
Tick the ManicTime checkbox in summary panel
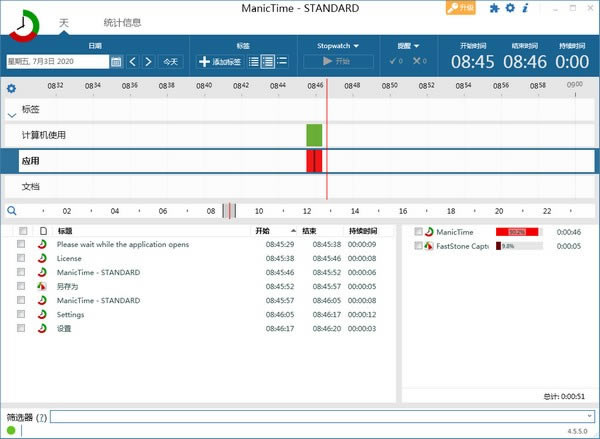[418, 232]
